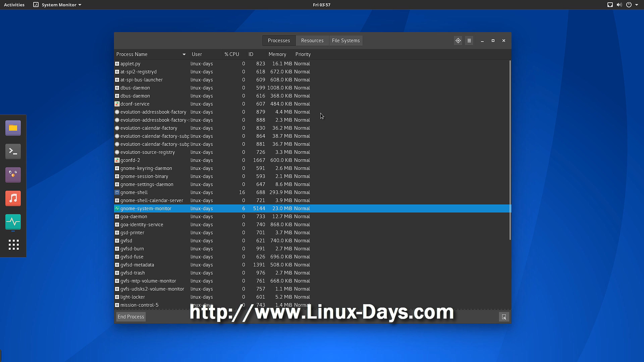The height and width of the screenshot is (362, 644).
Task: Select the gsd-printer process
Action: 312,233
